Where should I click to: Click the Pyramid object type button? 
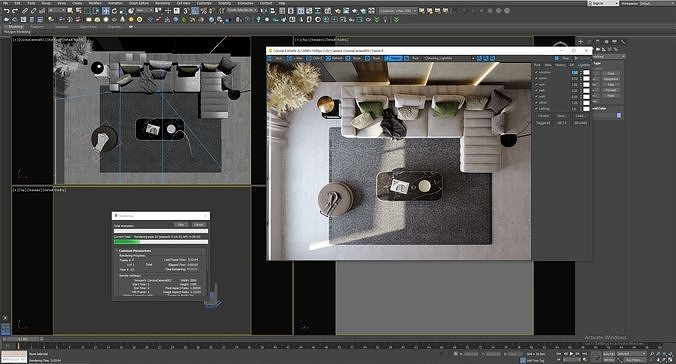(x=610, y=90)
